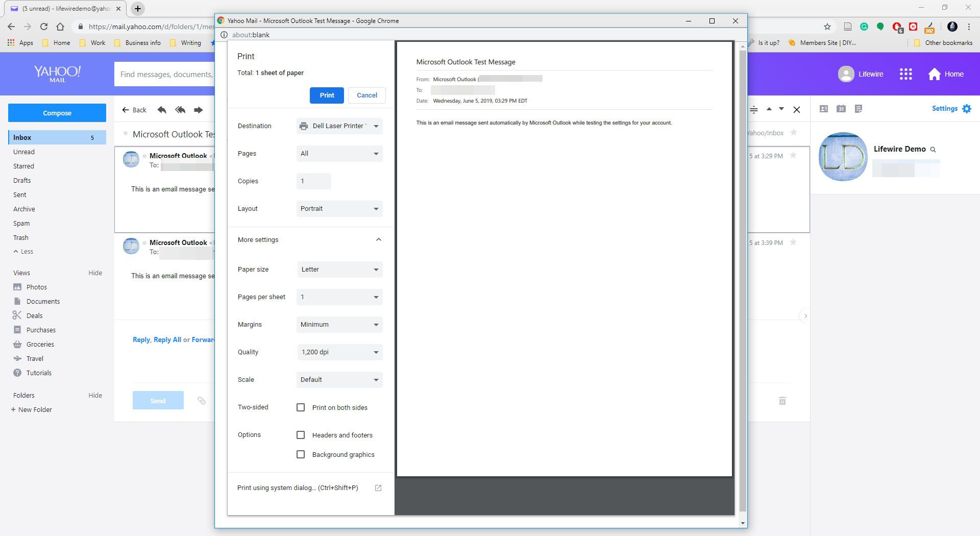
Task: Enable Headers and footers checkbox
Action: point(301,435)
